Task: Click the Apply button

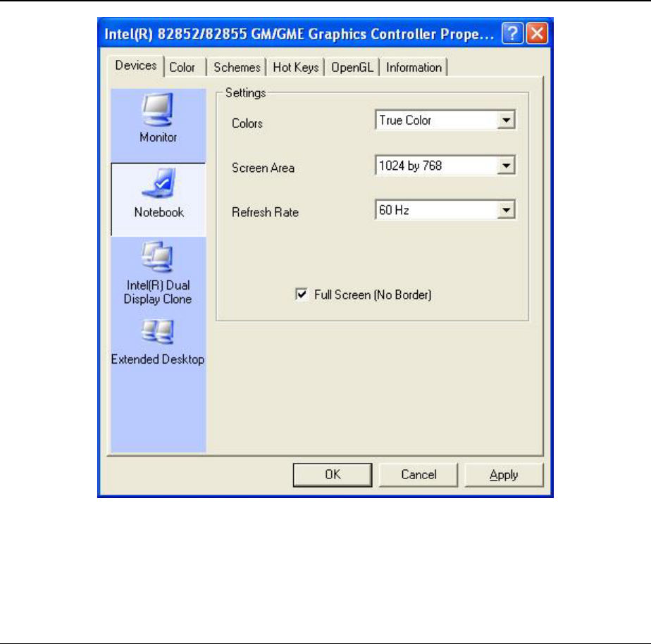Action: tap(504, 475)
